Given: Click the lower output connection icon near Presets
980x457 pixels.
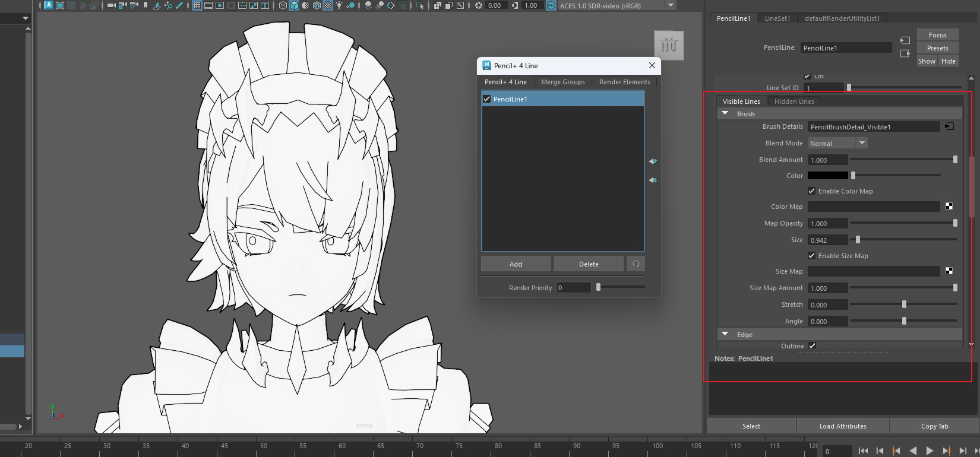Looking at the screenshot, I should (x=905, y=53).
